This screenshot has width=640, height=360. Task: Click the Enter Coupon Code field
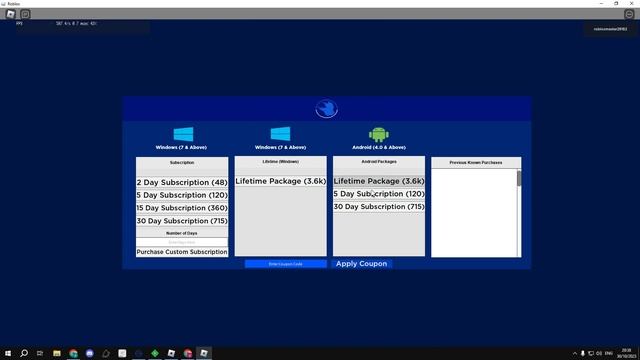coord(286,264)
